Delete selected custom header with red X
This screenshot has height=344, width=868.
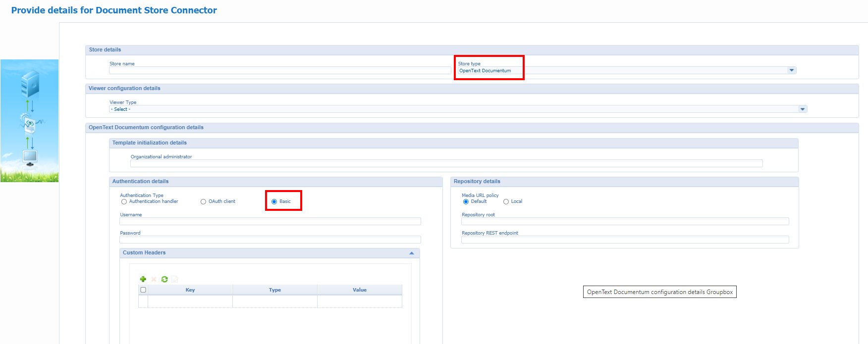click(154, 279)
